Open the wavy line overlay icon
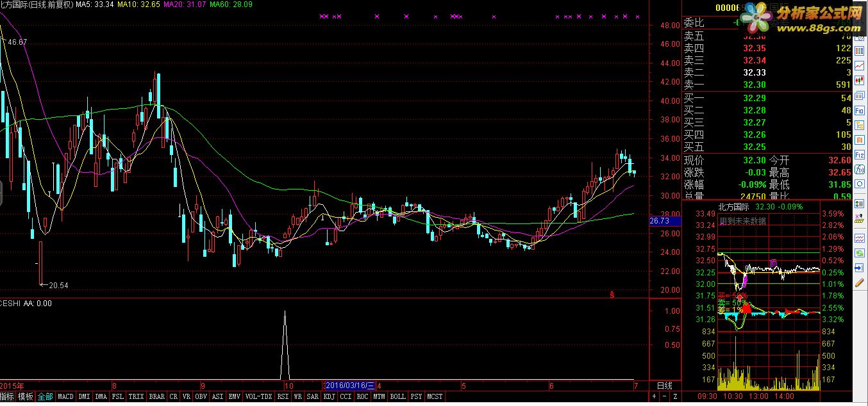Image resolution: width=868 pixels, height=406 pixels. coord(859,238)
